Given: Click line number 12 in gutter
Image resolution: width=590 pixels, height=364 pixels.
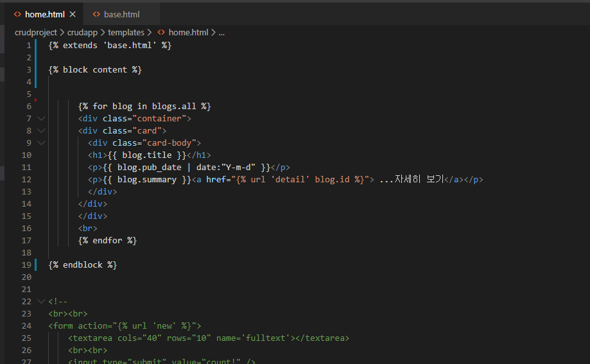Looking at the screenshot, I should click(x=26, y=180).
